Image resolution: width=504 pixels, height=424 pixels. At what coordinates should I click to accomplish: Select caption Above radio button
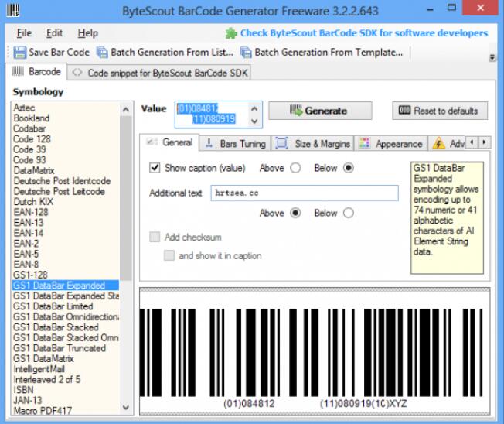[295, 168]
